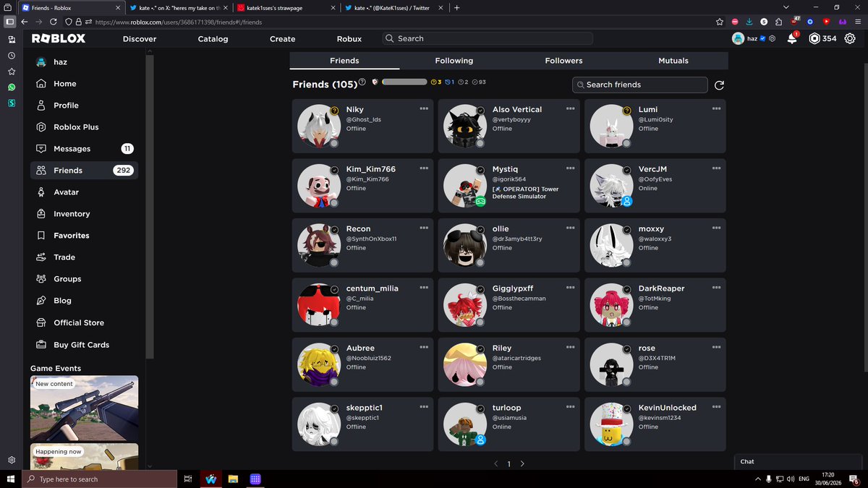Viewport: 868px width, 488px height.
Task: Open Task View on the taskbar
Action: point(188,479)
